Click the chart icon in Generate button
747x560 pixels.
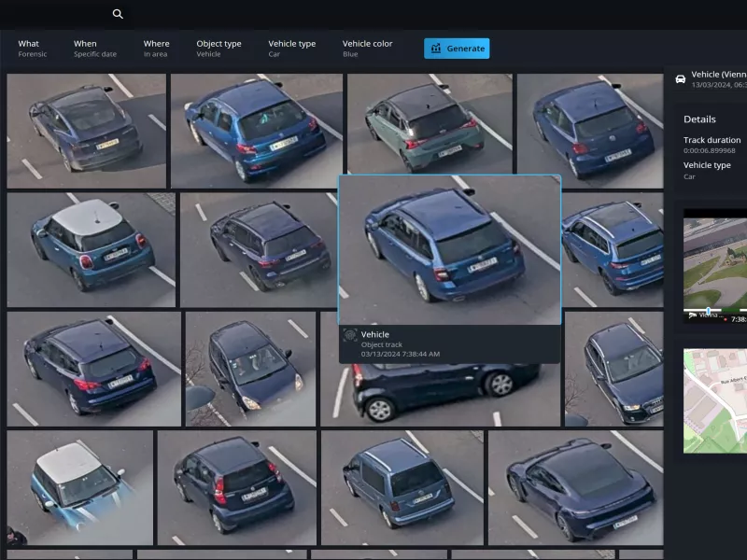click(435, 49)
